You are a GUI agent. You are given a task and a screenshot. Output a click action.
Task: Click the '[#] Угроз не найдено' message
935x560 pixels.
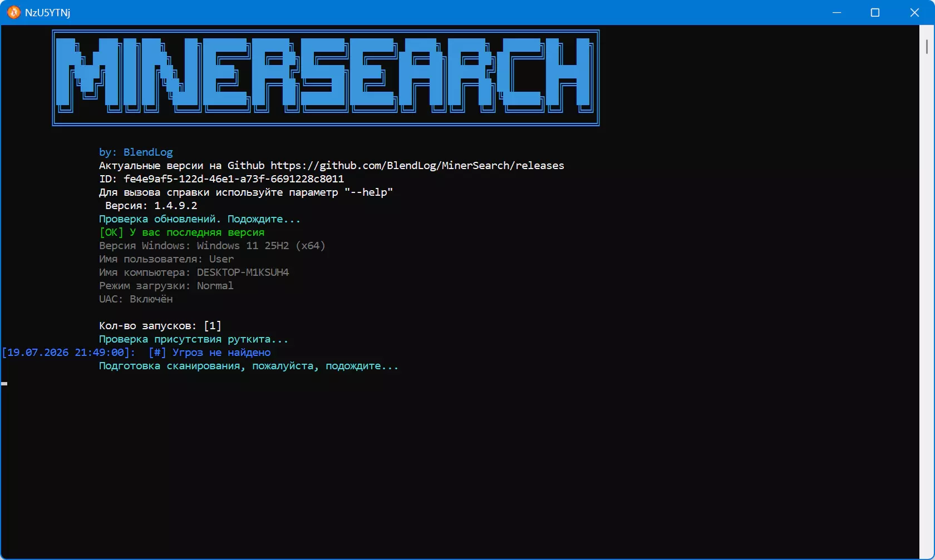210,353
